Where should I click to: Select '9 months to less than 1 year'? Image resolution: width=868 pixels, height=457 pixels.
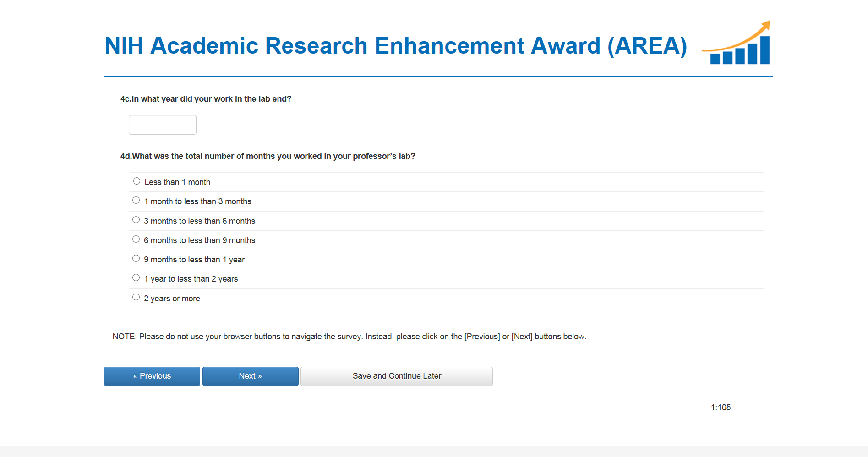[136, 259]
